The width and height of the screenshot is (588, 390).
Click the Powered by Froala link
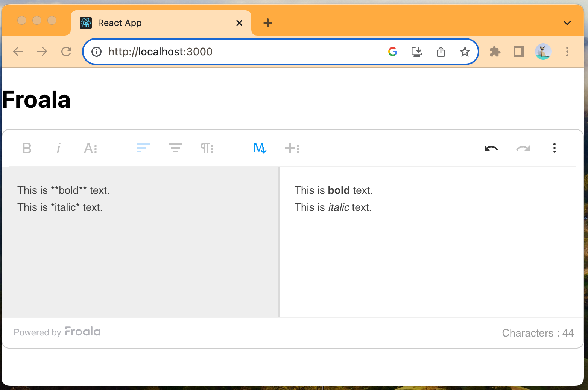[57, 332]
